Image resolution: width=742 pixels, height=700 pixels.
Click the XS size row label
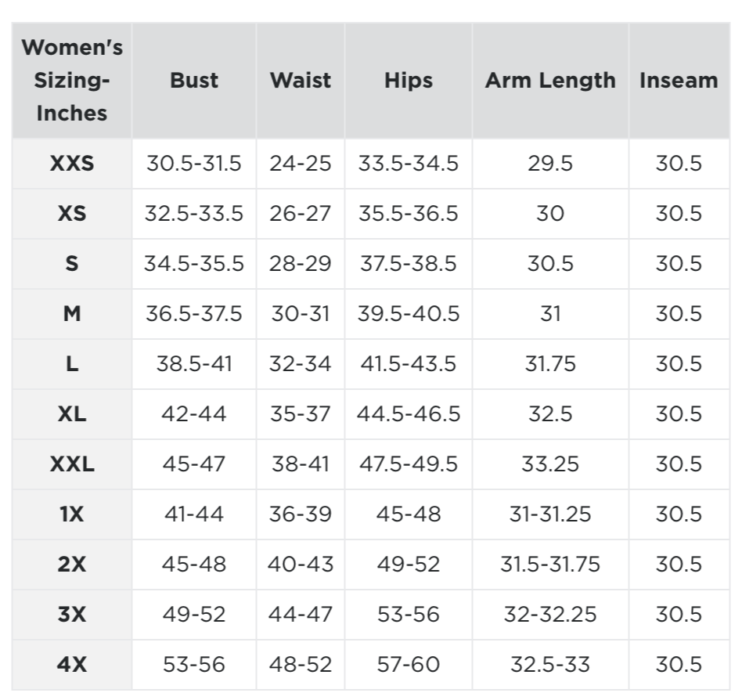[x=72, y=214]
